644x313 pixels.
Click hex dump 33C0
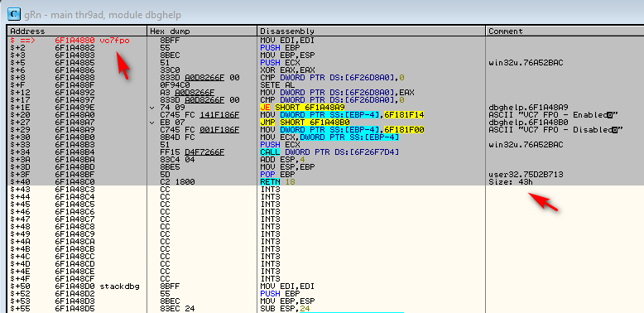pos(169,70)
